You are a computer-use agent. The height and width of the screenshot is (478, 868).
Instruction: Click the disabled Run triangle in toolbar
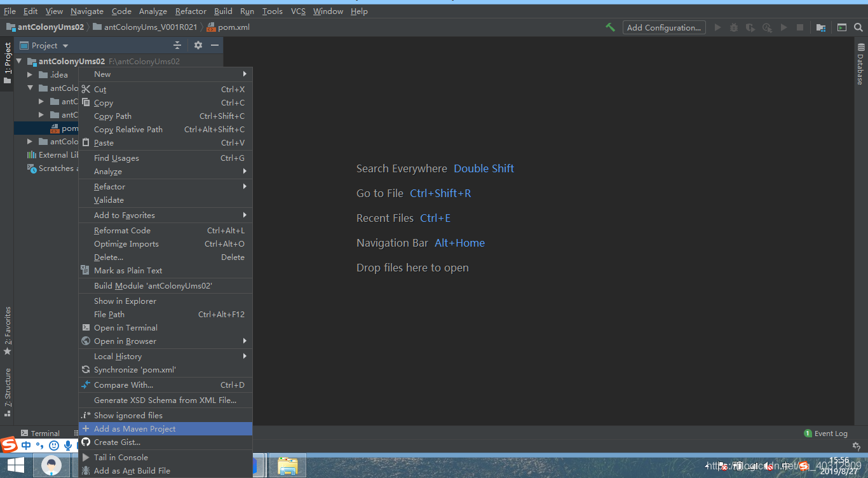point(718,27)
